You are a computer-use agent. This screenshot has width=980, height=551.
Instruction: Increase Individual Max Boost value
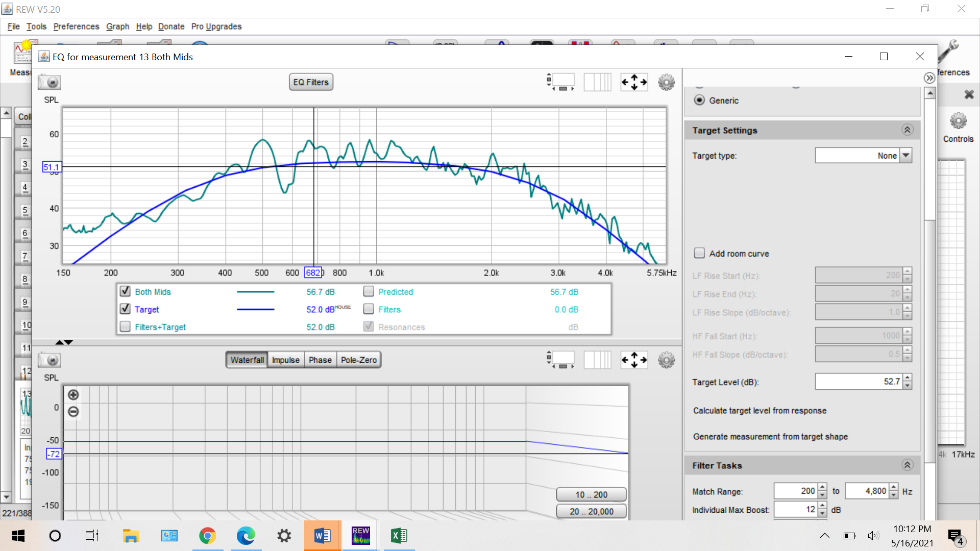pyautogui.click(x=822, y=506)
